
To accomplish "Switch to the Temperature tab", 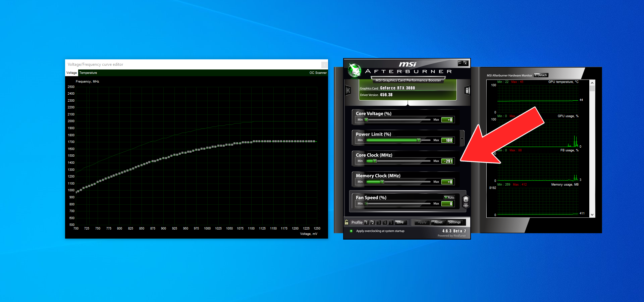I will coord(88,73).
